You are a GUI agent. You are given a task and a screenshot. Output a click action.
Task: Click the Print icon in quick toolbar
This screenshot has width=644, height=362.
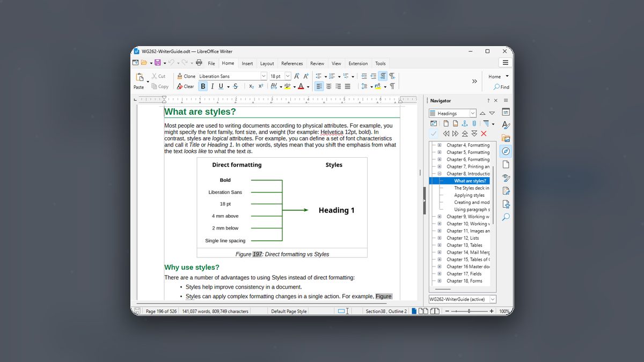(199, 63)
